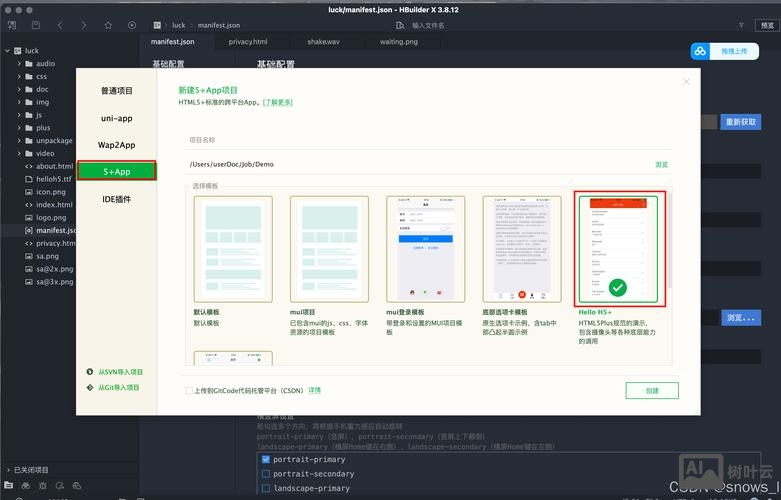
Task: Click the Git import diamond icon
Action: click(90, 387)
